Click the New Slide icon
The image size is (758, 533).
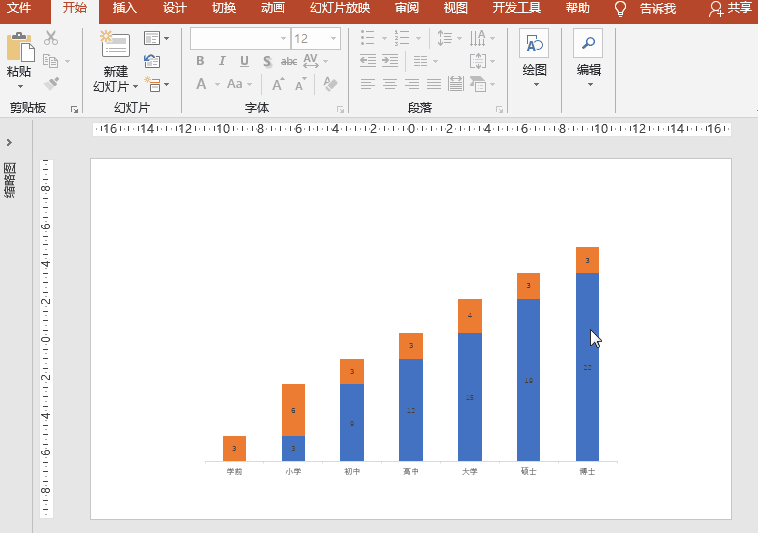[x=115, y=44]
